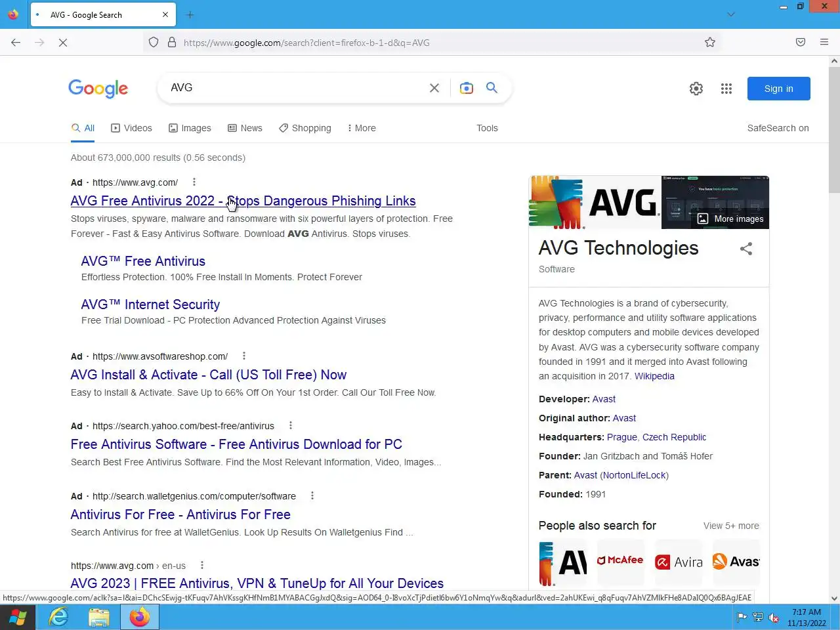The height and width of the screenshot is (630, 840).
Task: Open the AVG™ Internet Security sitelink
Action: [x=150, y=304]
